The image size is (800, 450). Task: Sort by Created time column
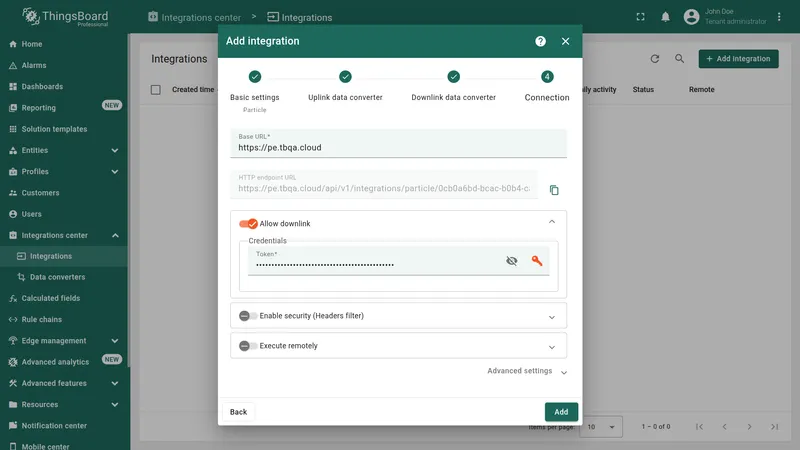[193, 90]
